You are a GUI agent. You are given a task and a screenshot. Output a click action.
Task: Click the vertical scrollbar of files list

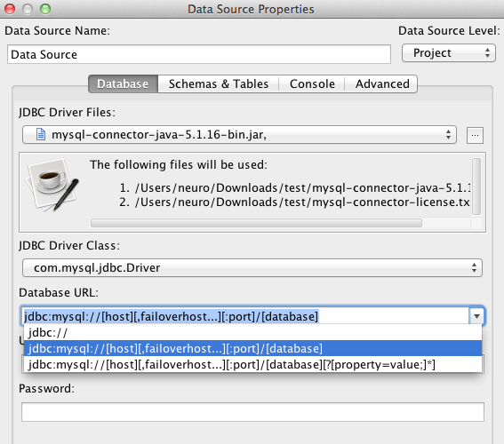[x=476, y=186]
